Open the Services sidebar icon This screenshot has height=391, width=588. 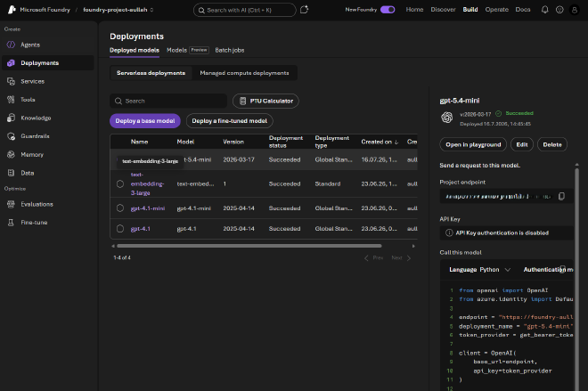tap(11, 81)
